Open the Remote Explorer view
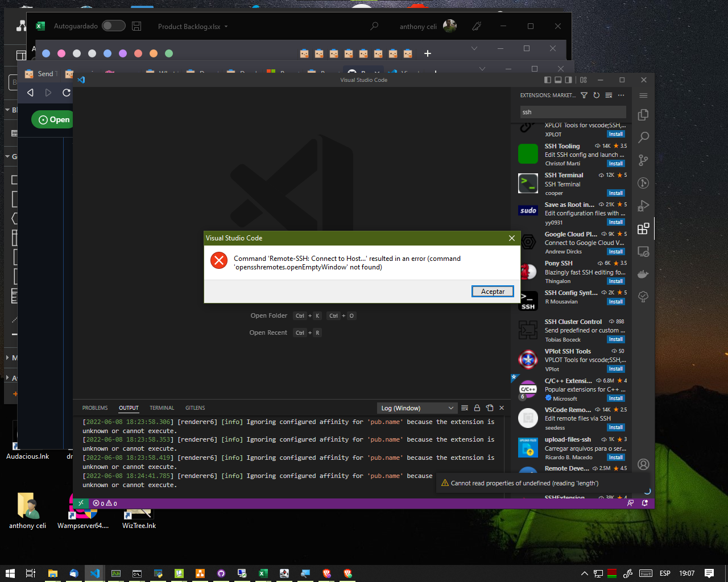 click(x=643, y=251)
